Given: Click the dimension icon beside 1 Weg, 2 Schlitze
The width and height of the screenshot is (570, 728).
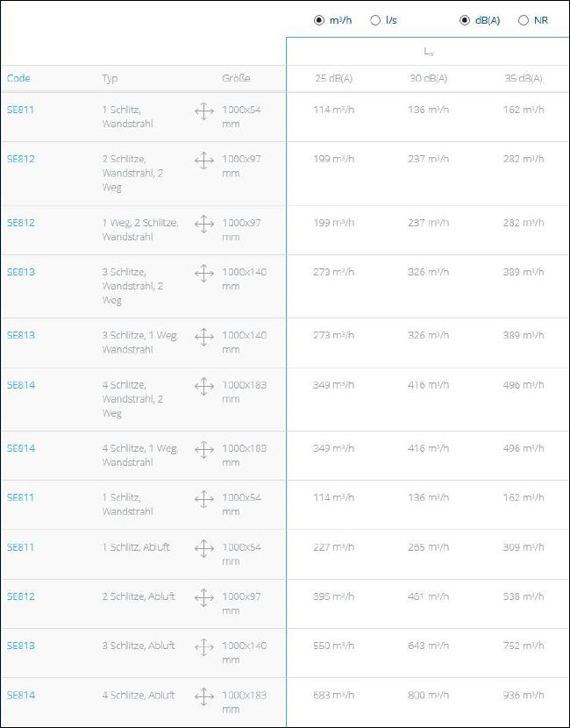Looking at the screenshot, I should (204, 225).
